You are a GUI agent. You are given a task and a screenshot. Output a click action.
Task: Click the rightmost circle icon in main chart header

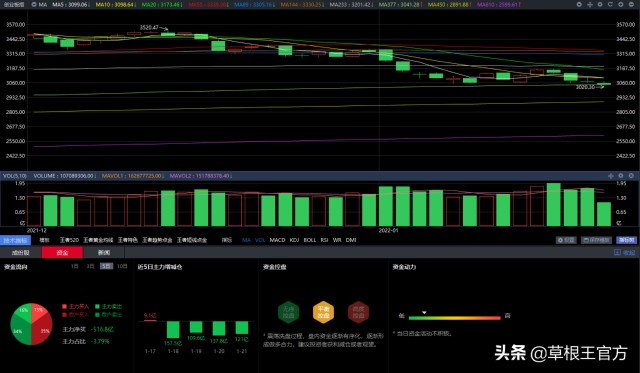click(631, 4)
